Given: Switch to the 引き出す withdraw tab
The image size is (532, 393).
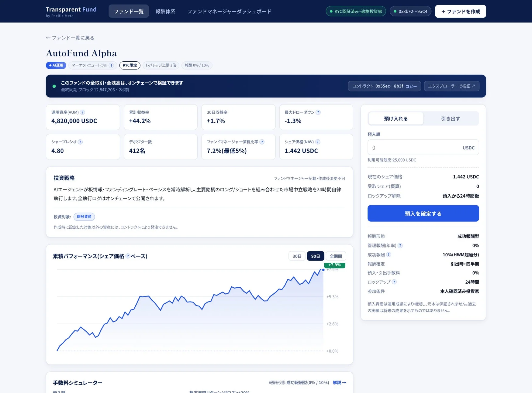Looking at the screenshot, I should (x=451, y=118).
